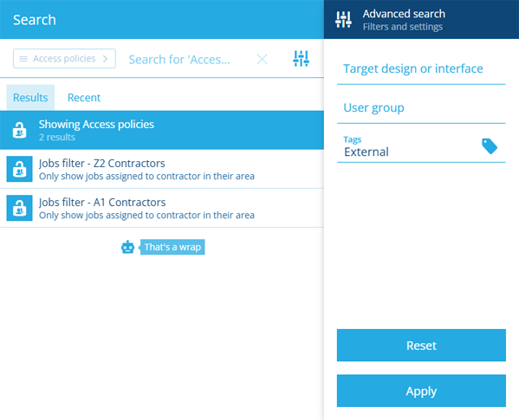Switch to the Results tab
Screen dimensions: 519x420
[x=30, y=98]
